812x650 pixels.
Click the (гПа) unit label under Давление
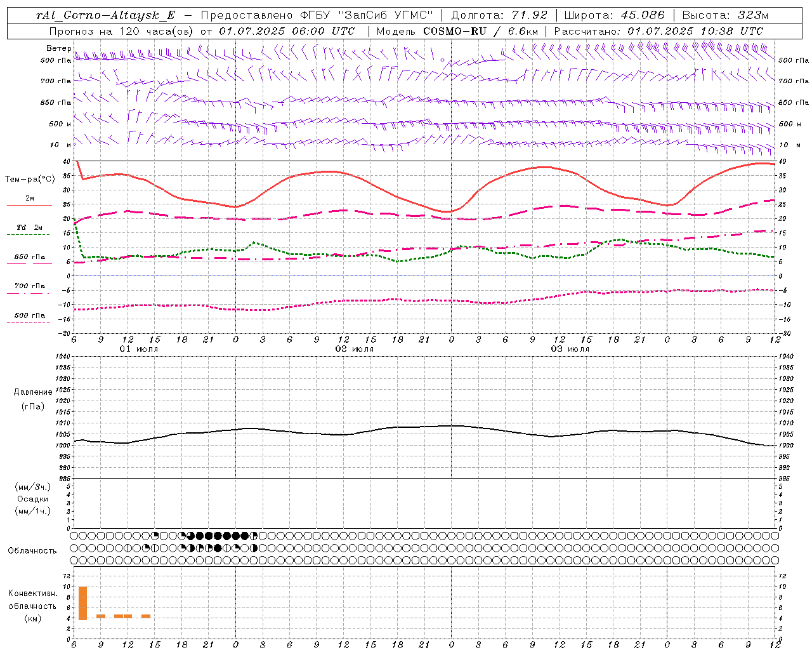[x=32, y=406]
